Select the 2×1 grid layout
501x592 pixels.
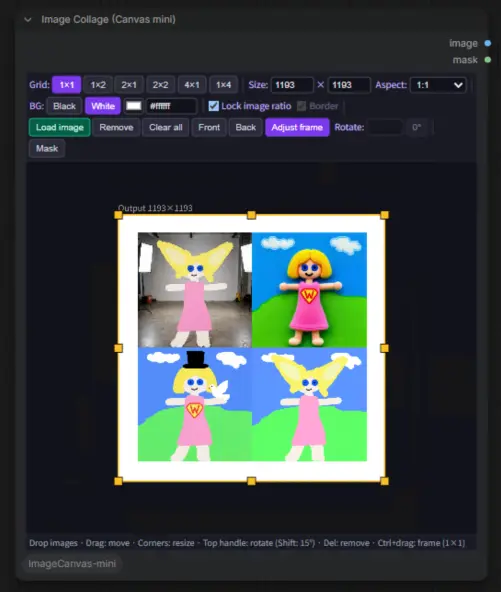tap(129, 85)
